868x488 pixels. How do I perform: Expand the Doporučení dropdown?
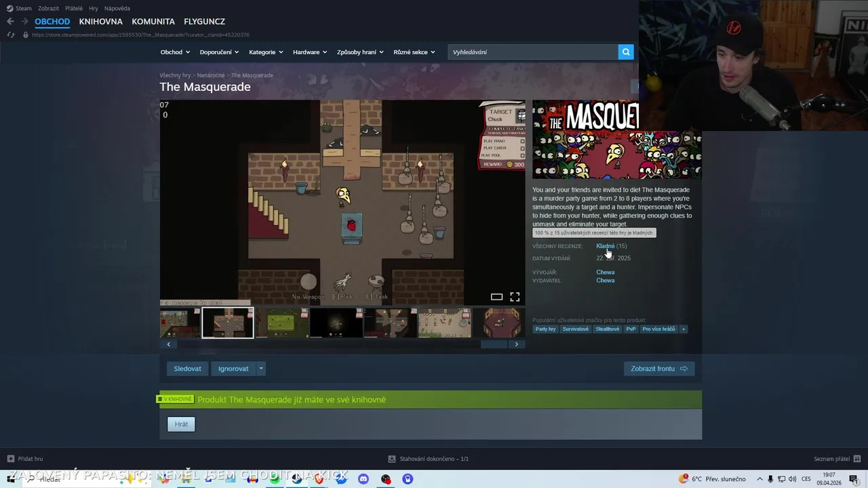219,52
